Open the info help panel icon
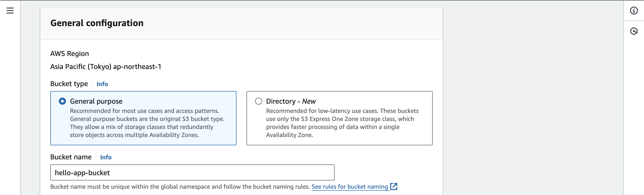Viewport: 644px width, 195px height. 634,11
